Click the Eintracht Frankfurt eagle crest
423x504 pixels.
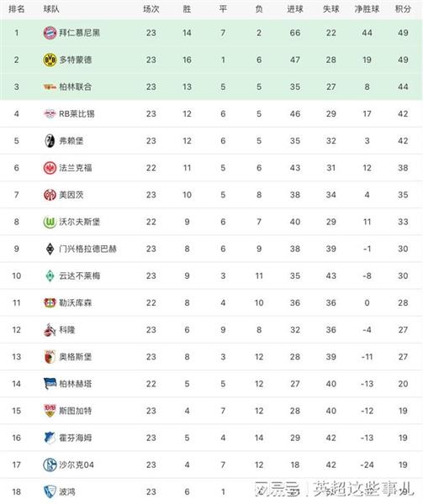50,168
